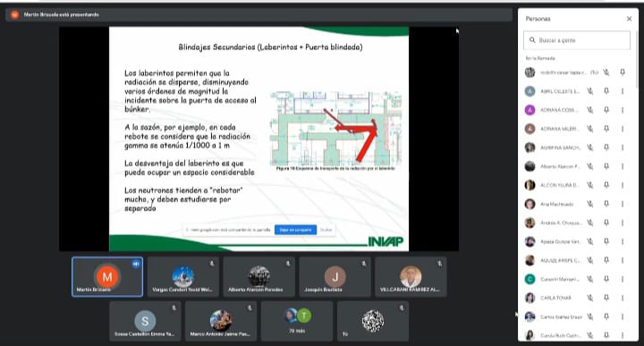Click the pin icon beside rodolfo cesar
The height and width of the screenshot is (346, 644).
pyautogui.click(x=623, y=72)
